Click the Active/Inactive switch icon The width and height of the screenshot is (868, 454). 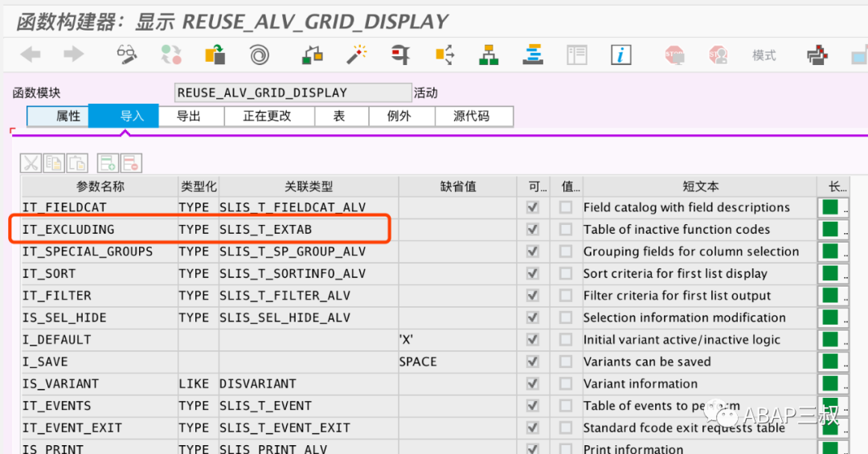tap(171, 55)
